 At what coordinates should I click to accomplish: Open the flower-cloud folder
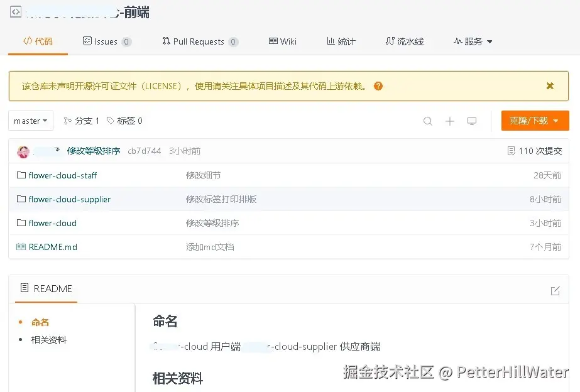(x=53, y=223)
